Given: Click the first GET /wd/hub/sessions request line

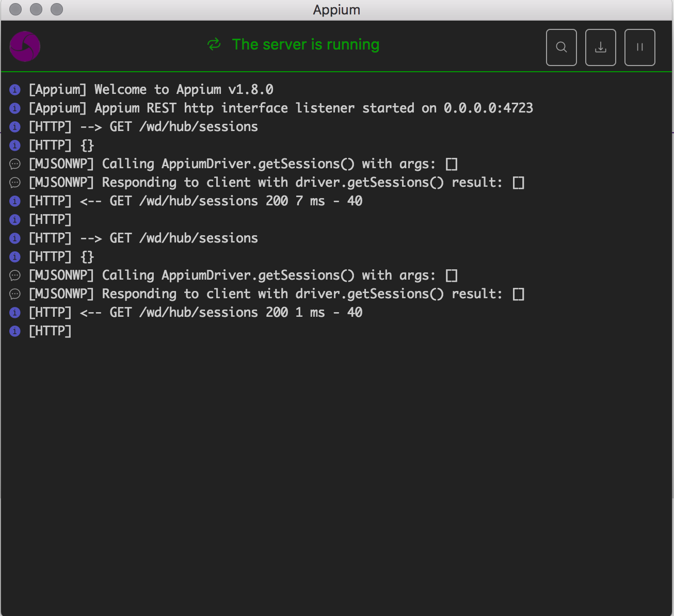Looking at the screenshot, I should pos(143,126).
